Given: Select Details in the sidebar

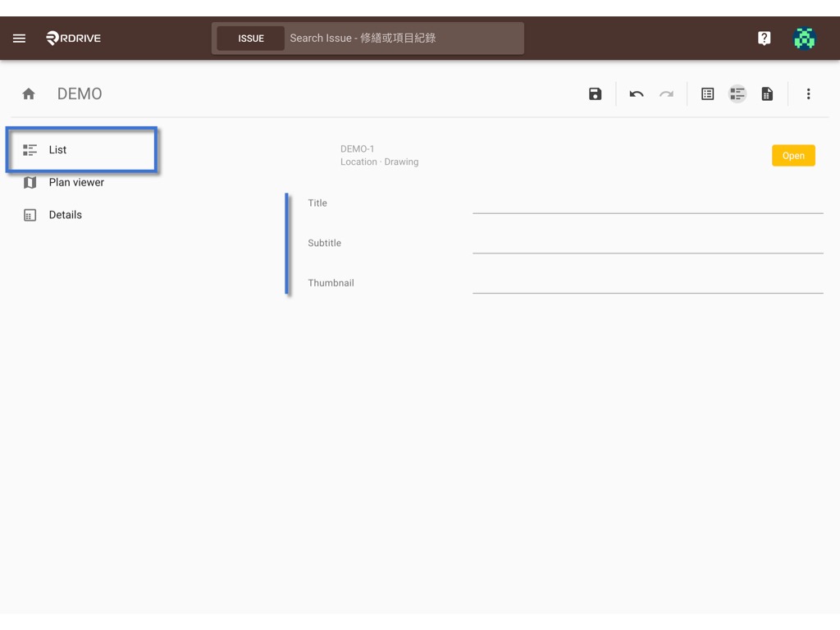Looking at the screenshot, I should pos(81,215).
